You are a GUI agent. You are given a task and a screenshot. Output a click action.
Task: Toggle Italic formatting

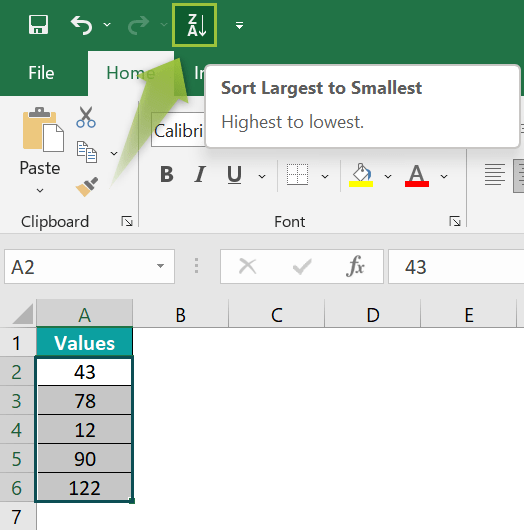click(200, 175)
